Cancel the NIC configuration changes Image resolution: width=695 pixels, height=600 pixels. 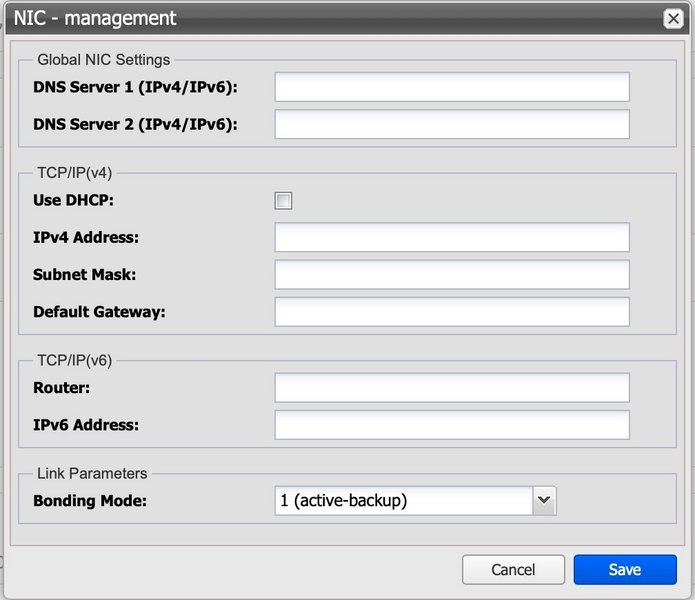(x=513, y=569)
